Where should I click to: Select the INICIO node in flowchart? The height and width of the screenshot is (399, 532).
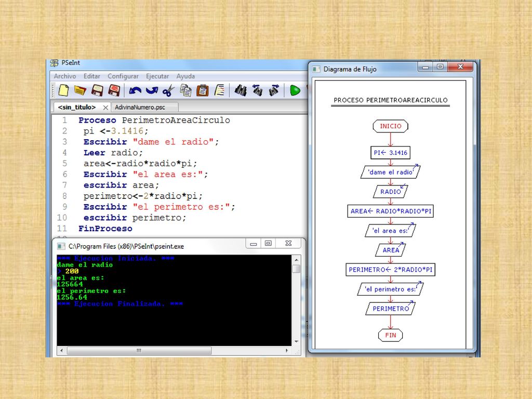point(390,126)
